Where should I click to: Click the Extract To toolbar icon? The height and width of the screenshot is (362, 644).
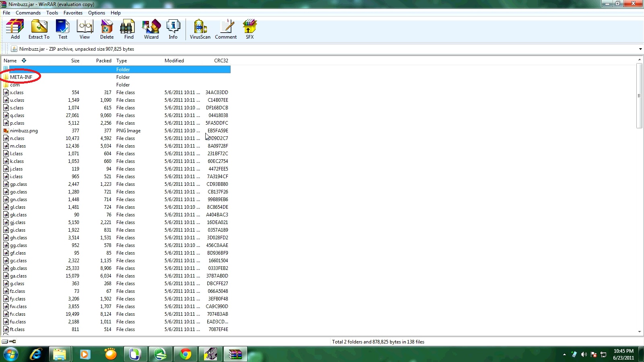pyautogui.click(x=39, y=29)
